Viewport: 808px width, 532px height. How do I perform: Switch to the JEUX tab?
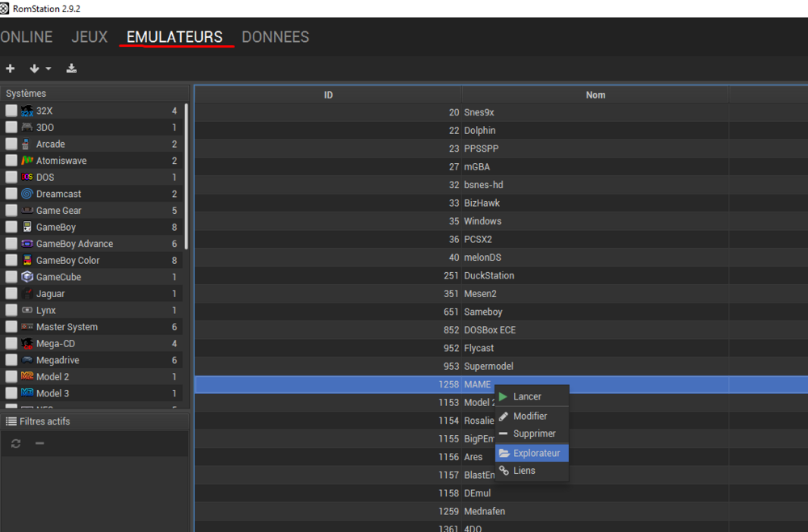tap(89, 37)
